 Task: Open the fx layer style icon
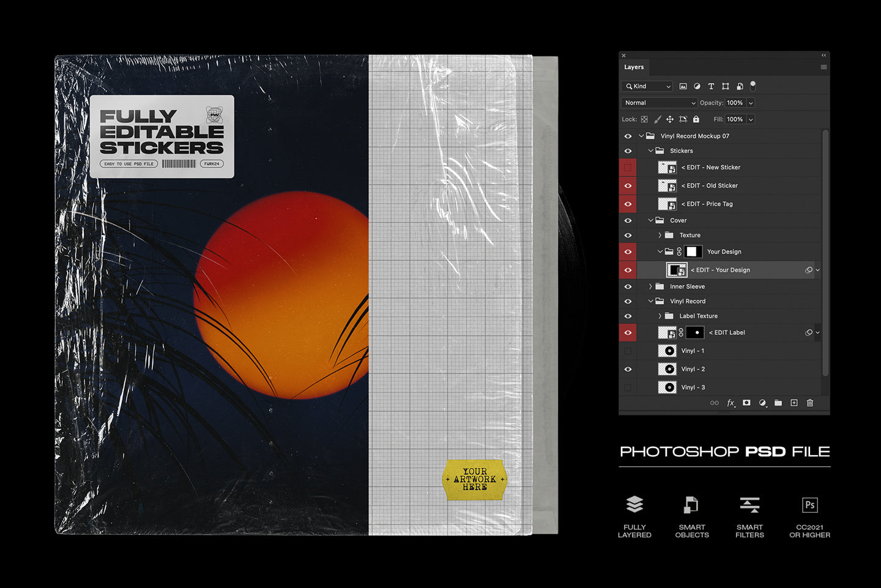[730, 403]
